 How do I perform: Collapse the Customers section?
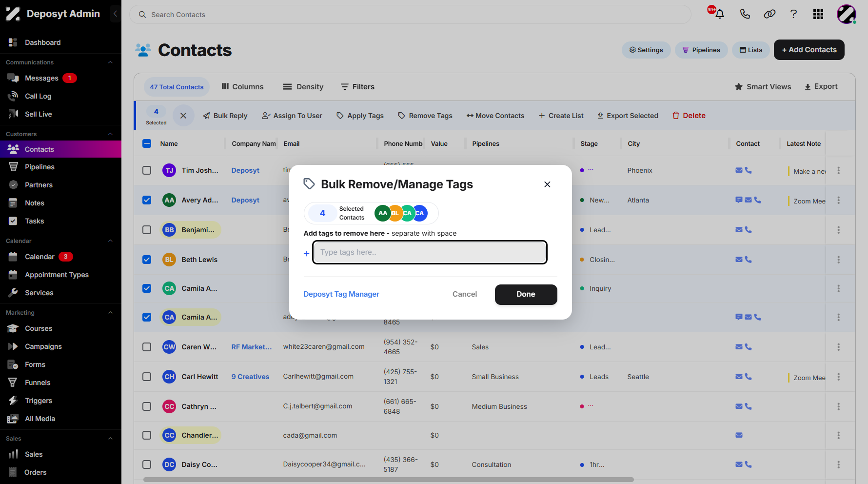[110, 134]
